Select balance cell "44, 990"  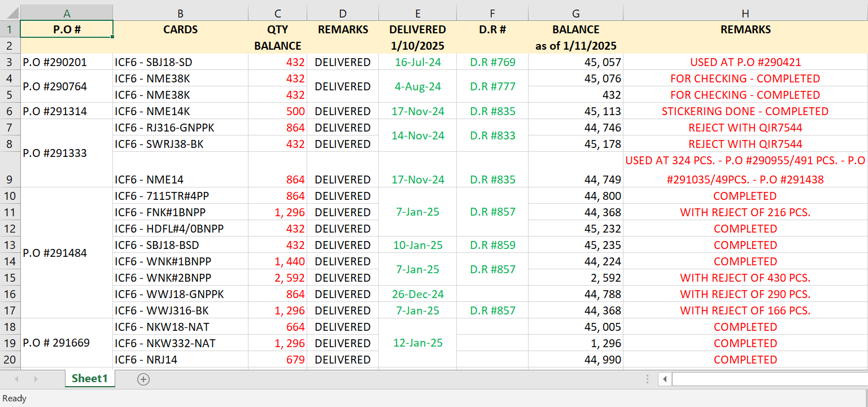pos(576,360)
